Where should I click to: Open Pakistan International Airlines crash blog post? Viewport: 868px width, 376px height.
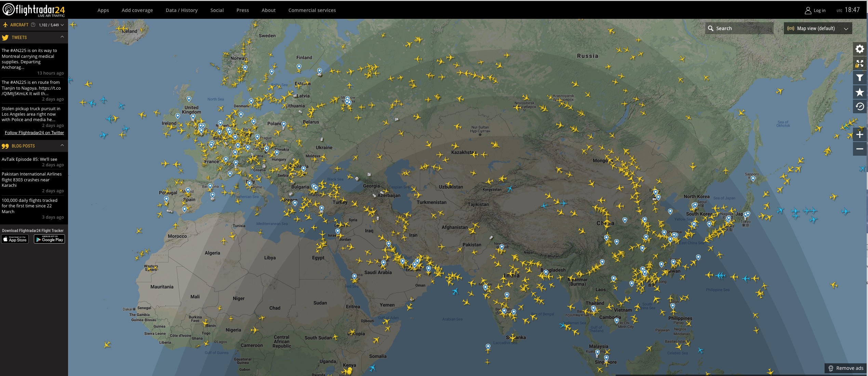(32, 180)
